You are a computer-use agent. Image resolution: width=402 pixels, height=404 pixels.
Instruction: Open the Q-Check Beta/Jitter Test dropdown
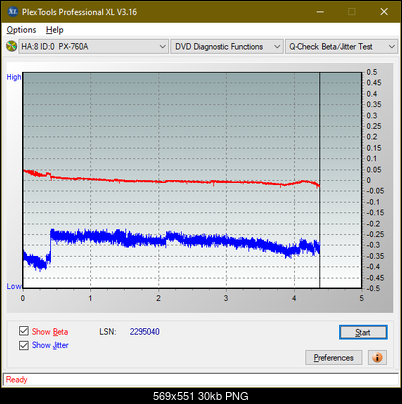click(341, 47)
